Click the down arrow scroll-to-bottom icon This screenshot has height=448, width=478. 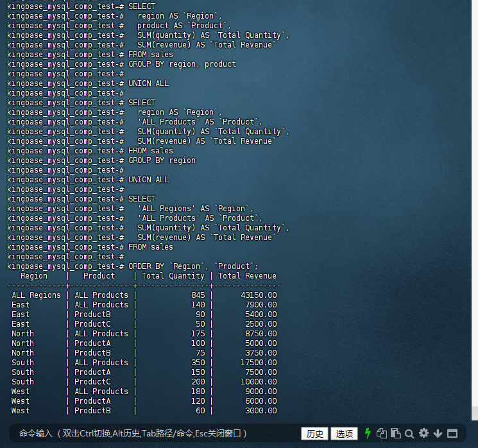438,433
